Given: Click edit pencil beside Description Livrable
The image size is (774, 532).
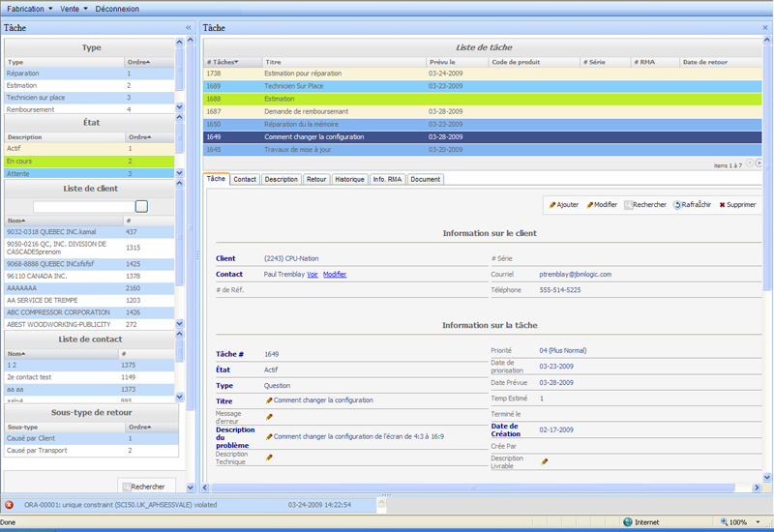Looking at the screenshot, I should [544, 461].
